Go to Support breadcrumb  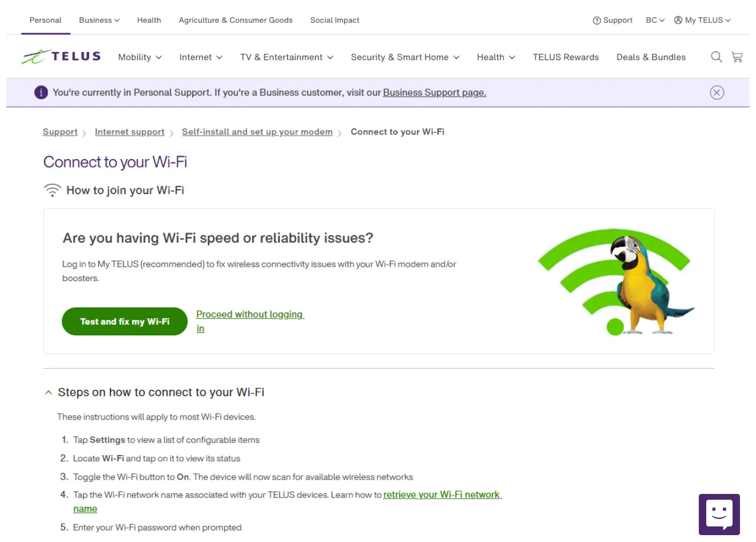60,132
